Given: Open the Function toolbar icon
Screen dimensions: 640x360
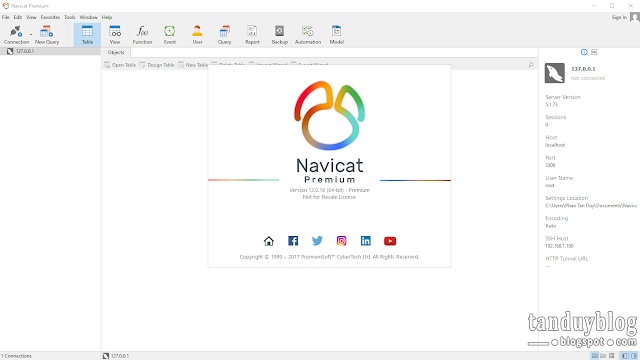Looking at the screenshot, I should (x=142, y=35).
